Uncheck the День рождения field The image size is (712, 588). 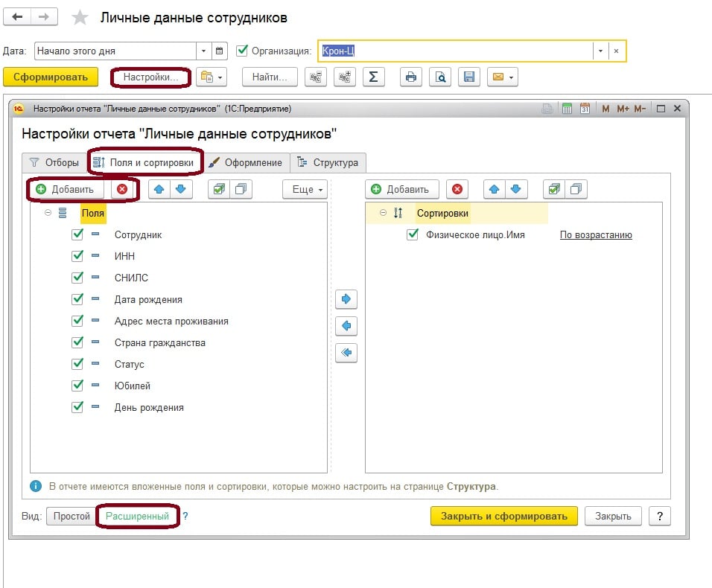tap(77, 406)
